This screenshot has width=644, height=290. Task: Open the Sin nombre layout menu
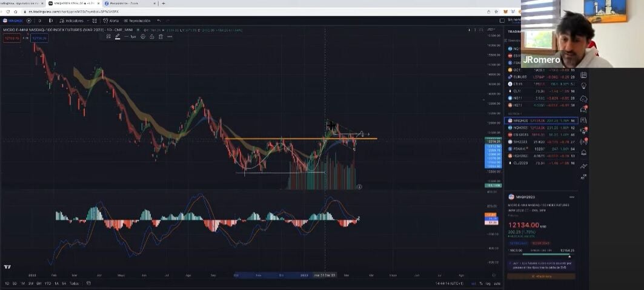(x=514, y=20)
